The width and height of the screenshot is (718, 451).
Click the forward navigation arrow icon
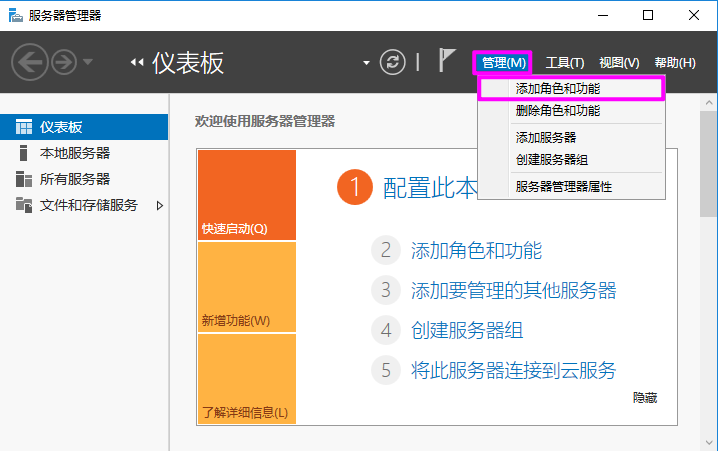pos(63,63)
